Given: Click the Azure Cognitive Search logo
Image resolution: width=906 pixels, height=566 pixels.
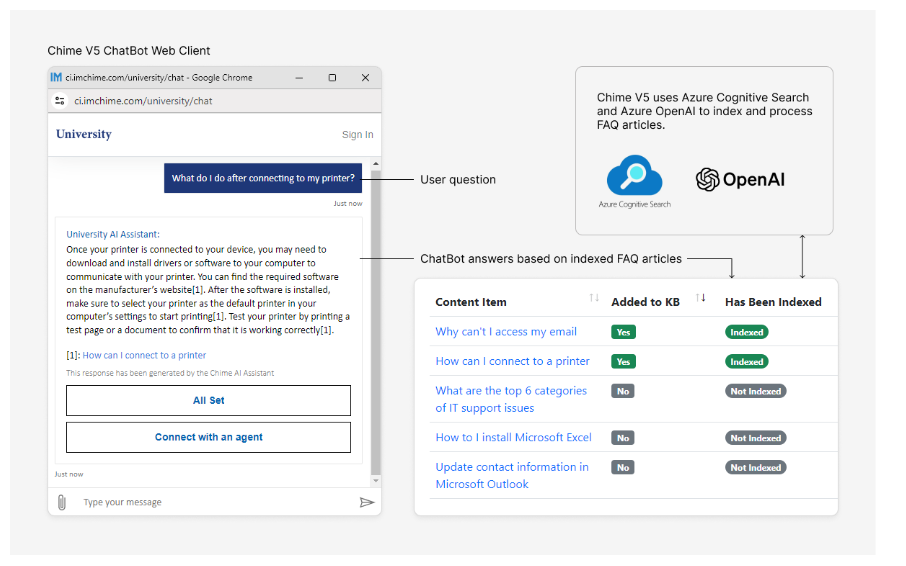Looking at the screenshot, I should tap(635, 177).
